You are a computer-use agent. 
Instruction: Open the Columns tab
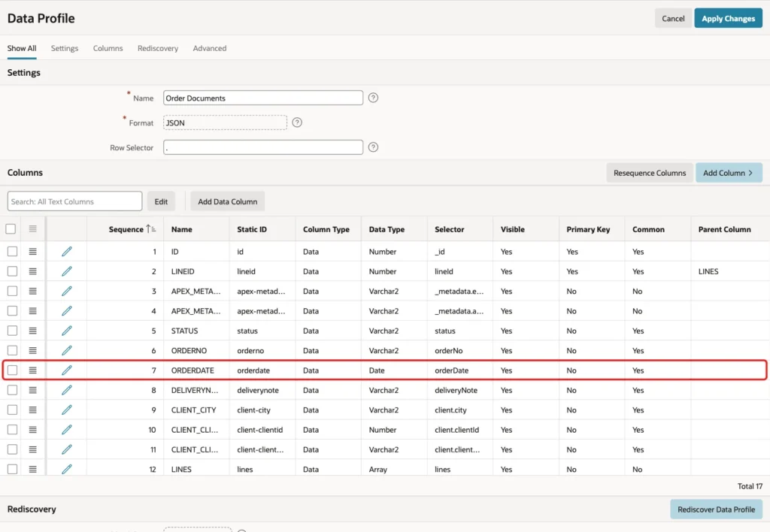[x=108, y=48]
